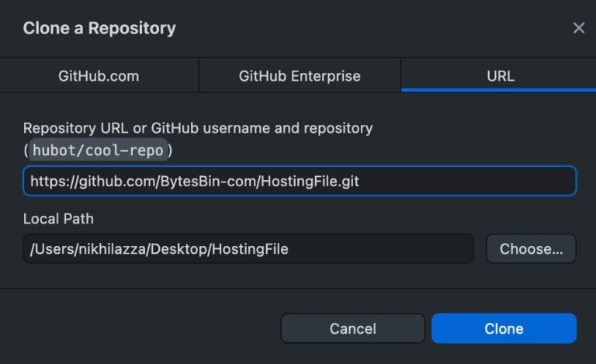Select the URL tab
The width and height of the screenshot is (596, 364).
[499, 75]
